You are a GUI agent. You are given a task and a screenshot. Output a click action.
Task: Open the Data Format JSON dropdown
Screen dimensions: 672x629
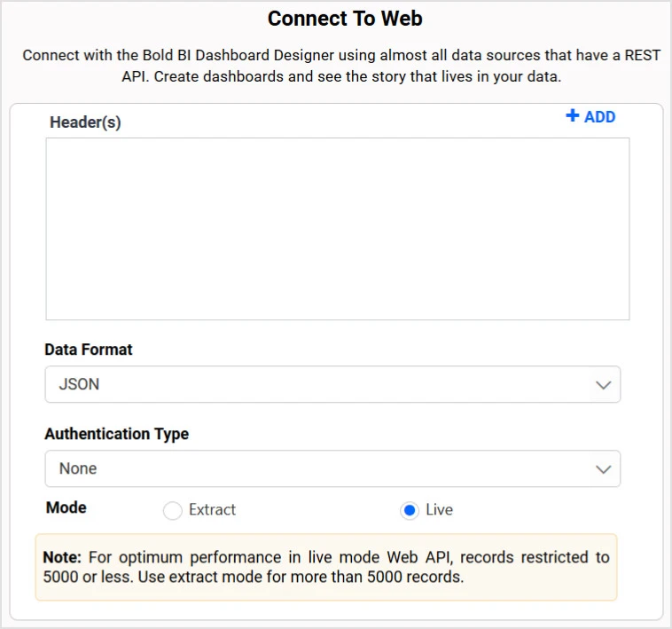point(332,385)
